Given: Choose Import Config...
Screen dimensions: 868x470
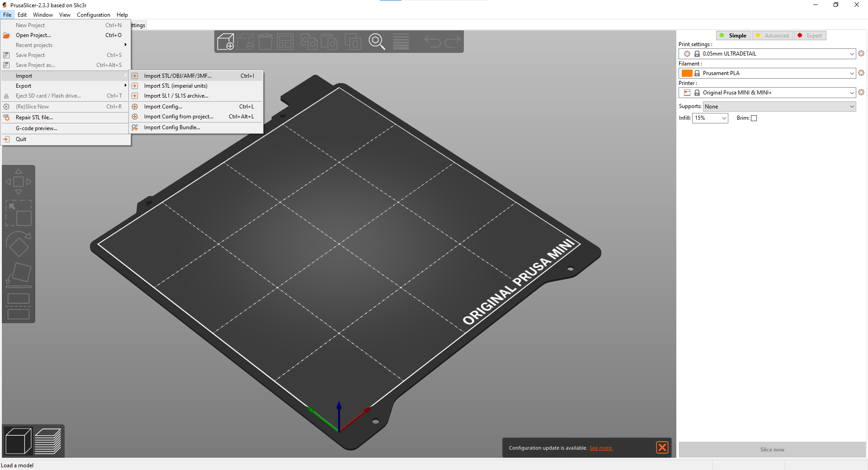Looking at the screenshot, I should 196,107.
